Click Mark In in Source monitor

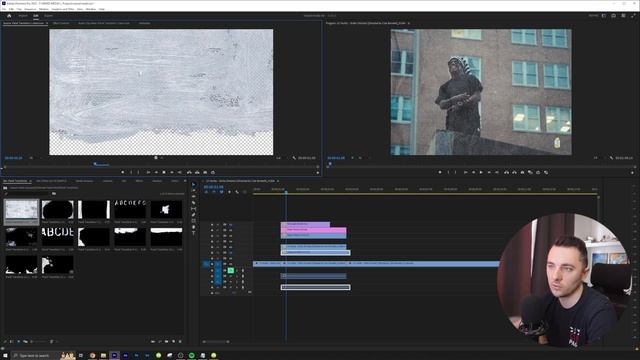131,172
